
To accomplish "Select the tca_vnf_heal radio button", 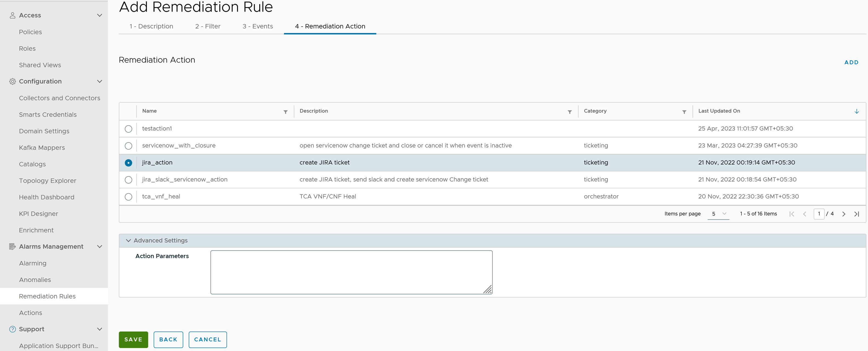I will tap(128, 197).
